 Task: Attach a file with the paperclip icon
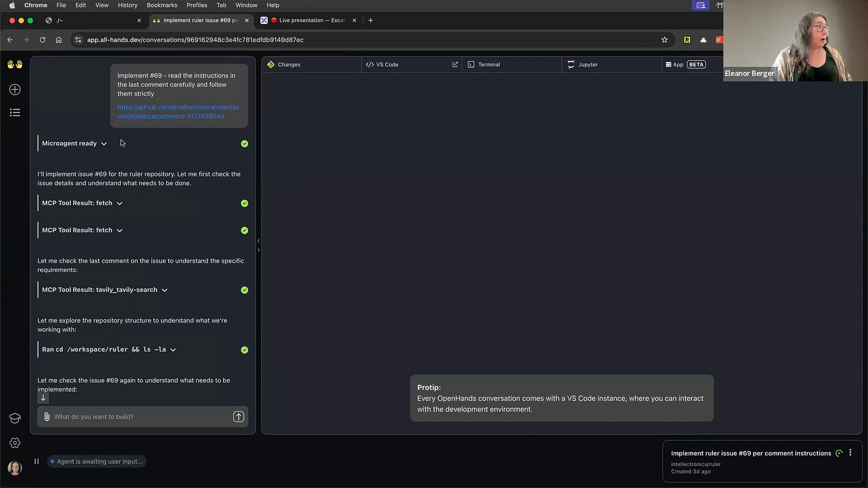click(x=46, y=416)
